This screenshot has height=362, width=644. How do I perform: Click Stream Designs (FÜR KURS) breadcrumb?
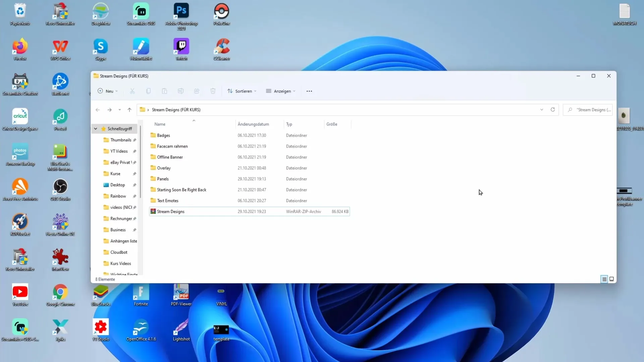pos(176,110)
